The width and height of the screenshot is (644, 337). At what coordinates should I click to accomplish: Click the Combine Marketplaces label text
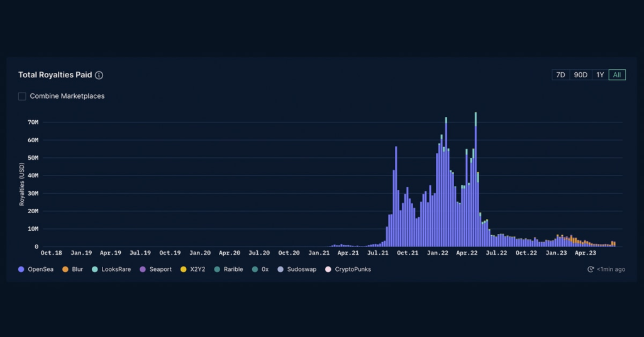pyautogui.click(x=67, y=96)
